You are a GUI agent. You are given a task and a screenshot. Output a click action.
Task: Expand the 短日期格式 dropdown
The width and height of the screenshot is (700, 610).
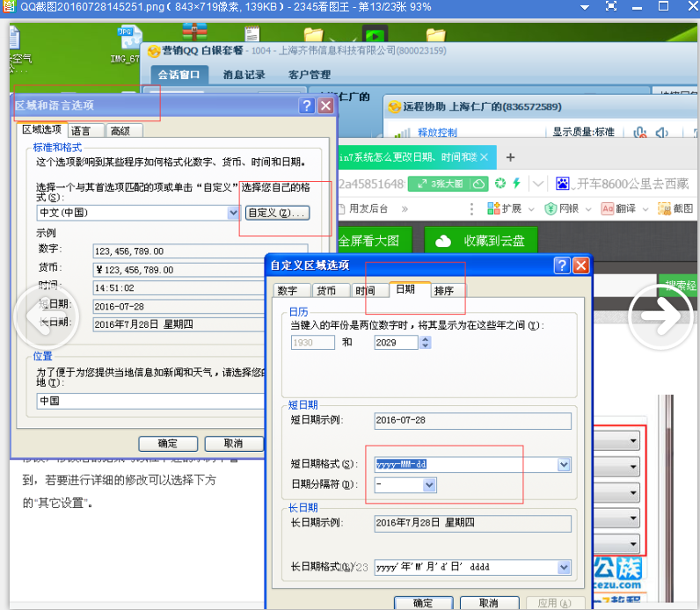tap(563, 464)
